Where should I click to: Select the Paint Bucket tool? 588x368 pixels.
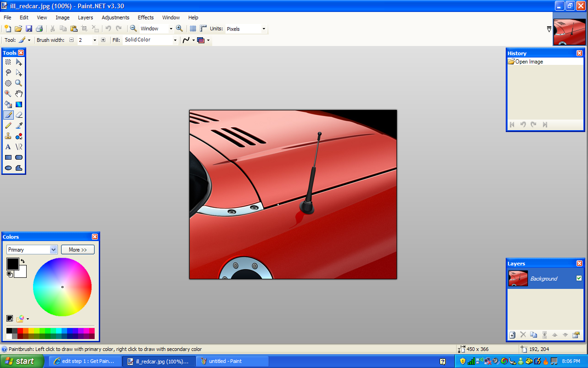8,104
